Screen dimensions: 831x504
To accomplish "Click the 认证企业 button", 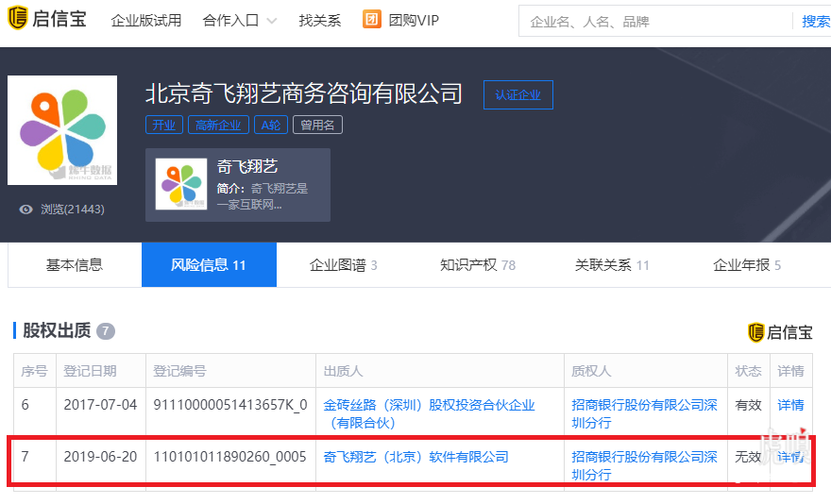I will click(x=518, y=95).
